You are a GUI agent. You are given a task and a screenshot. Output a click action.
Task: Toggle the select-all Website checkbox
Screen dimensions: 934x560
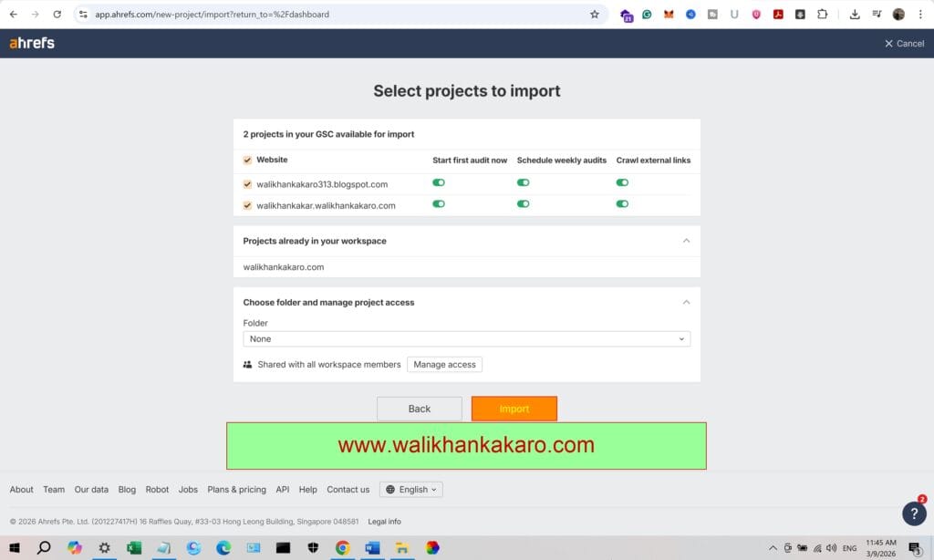coord(247,160)
